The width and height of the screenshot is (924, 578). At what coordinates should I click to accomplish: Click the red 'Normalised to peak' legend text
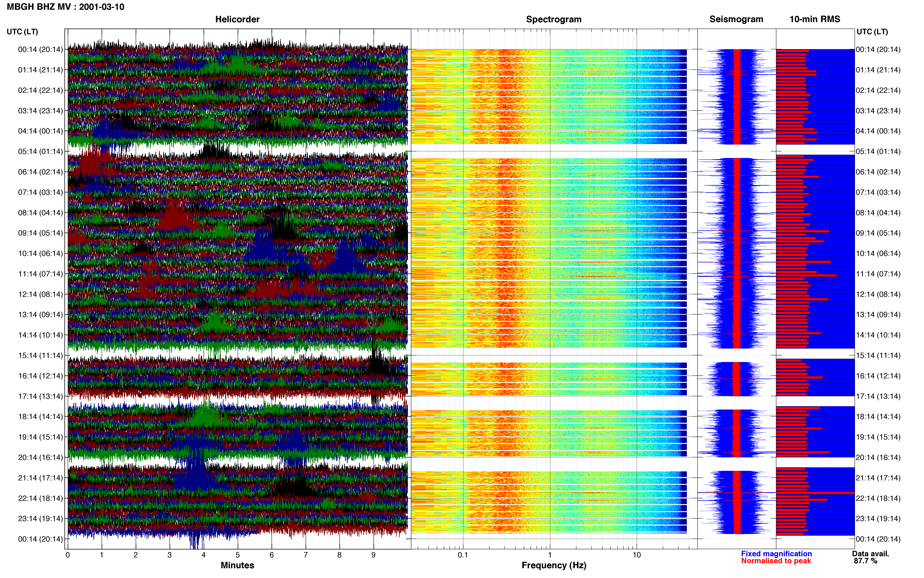coord(776,561)
